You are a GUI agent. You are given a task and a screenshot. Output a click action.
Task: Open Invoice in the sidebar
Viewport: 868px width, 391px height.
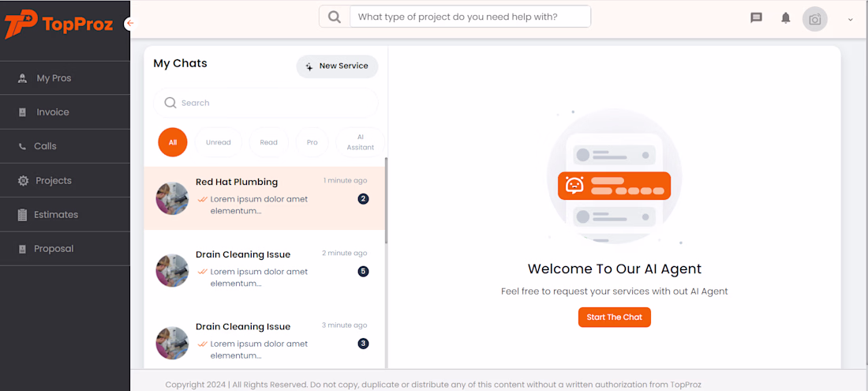[65, 112]
